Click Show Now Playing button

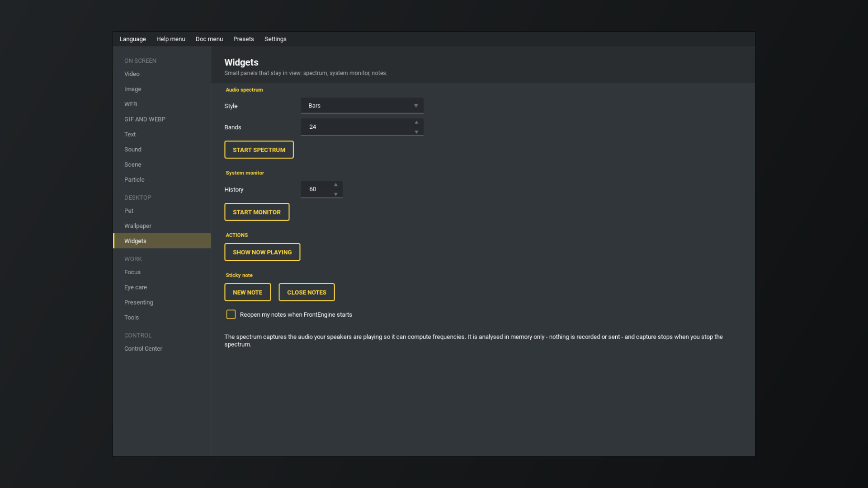tap(262, 252)
